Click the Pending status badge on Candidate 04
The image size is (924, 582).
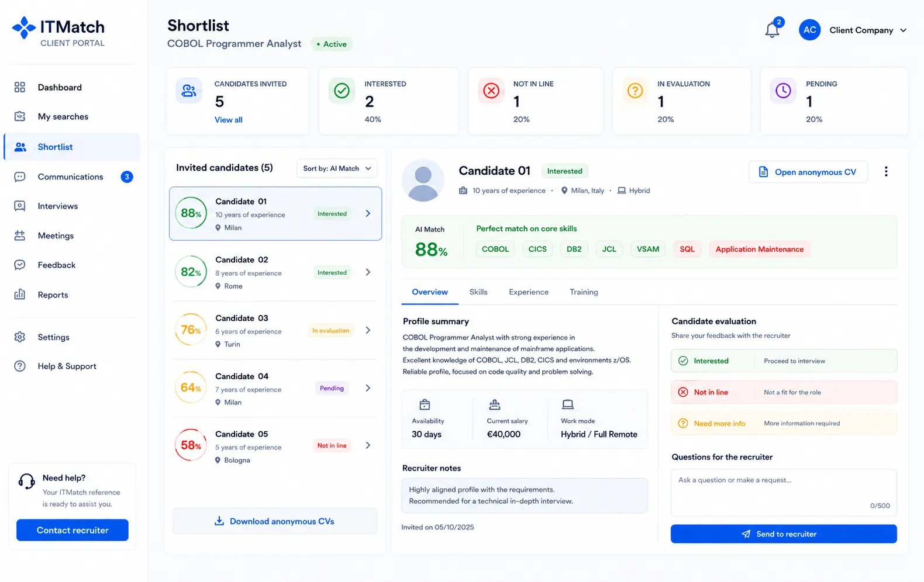(x=332, y=388)
